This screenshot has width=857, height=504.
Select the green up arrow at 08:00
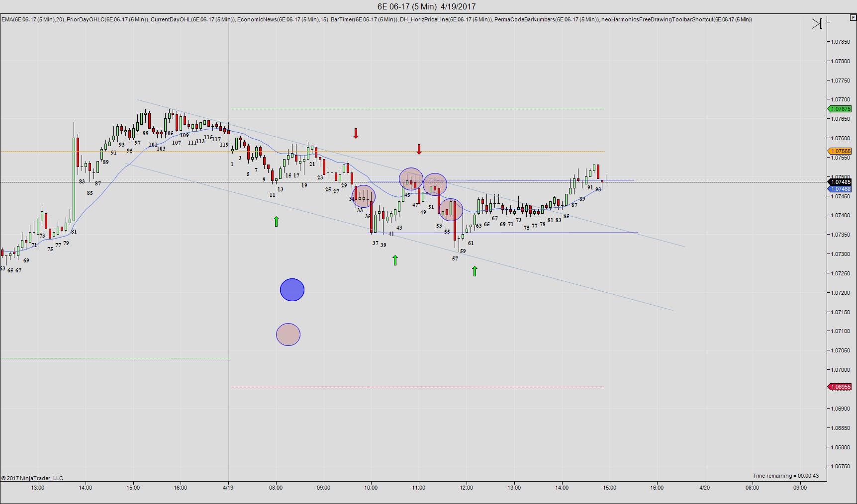pyautogui.click(x=276, y=221)
